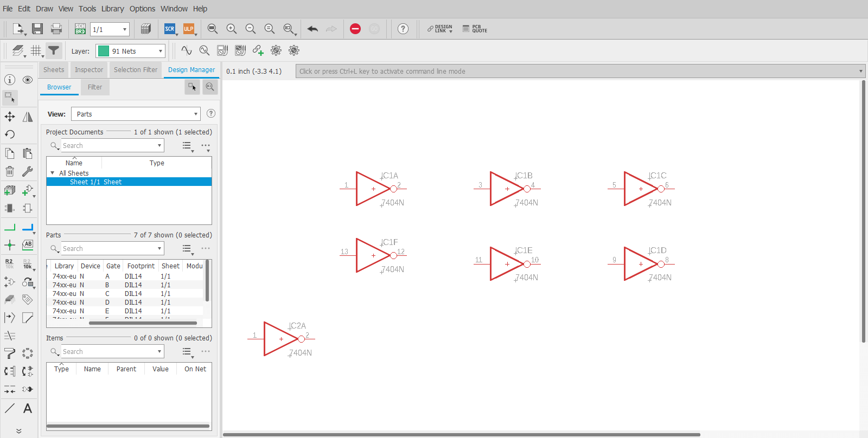Open grid settings icon
This screenshot has height=438, width=868.
(36, 51)
